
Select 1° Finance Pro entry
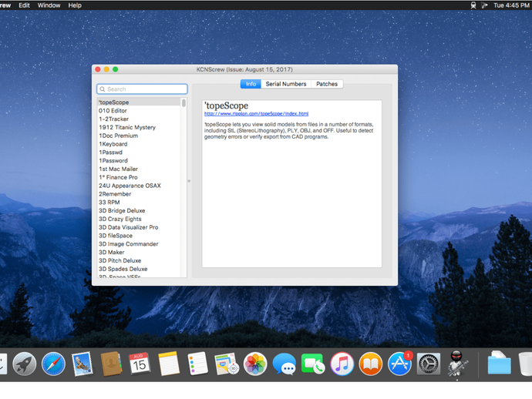pos(139,177)
